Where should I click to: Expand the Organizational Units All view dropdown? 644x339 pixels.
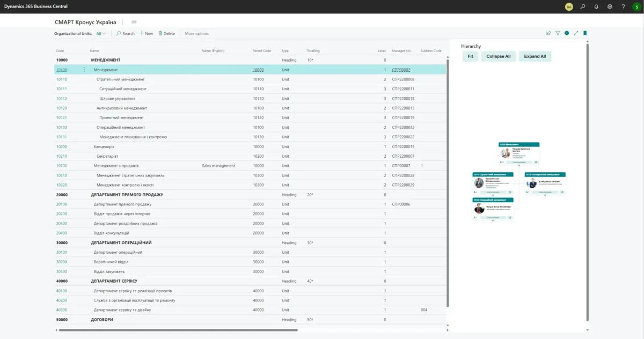pos(101,34)
